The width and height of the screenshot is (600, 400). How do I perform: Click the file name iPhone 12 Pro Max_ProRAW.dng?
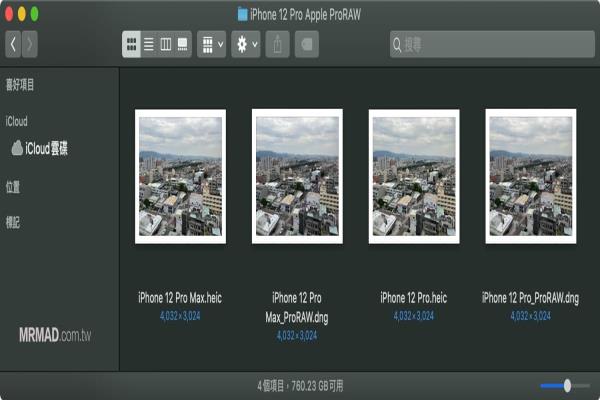coord(297,307)
